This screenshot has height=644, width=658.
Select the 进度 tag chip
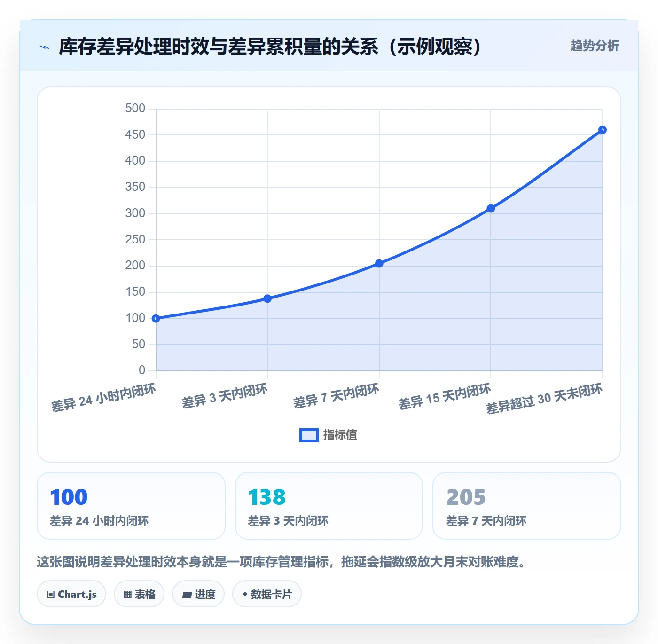(x=198, y=594)
